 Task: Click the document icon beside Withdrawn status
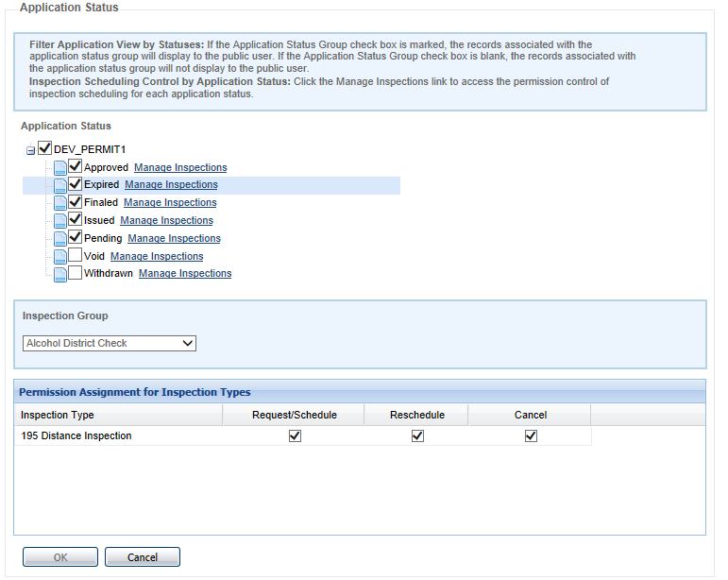pos(60,274)
